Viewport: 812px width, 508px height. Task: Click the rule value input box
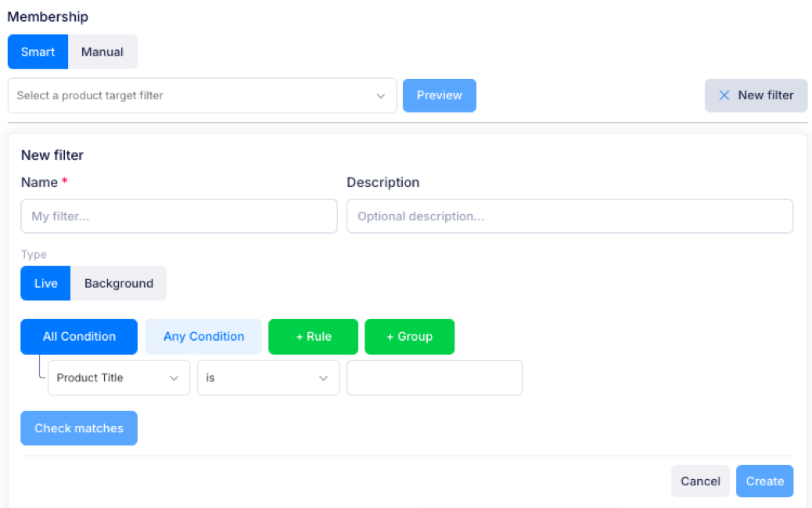click(x=434, y=378)
